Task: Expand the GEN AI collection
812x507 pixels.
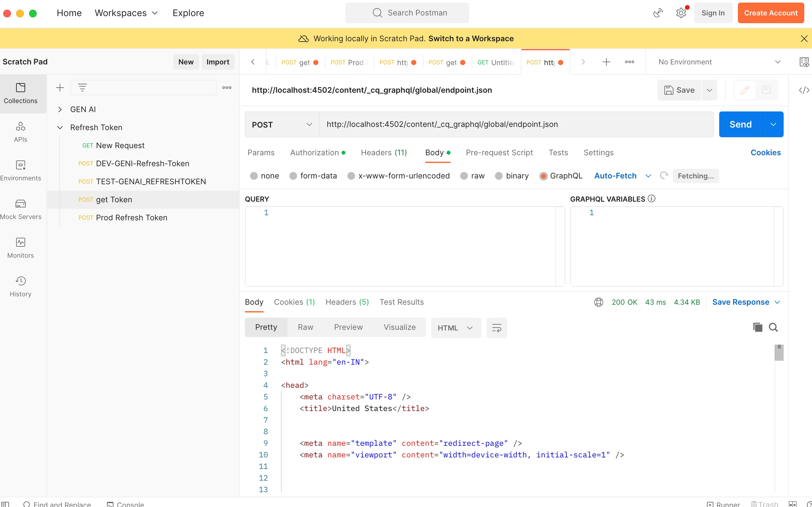Action: coord(60,110)
